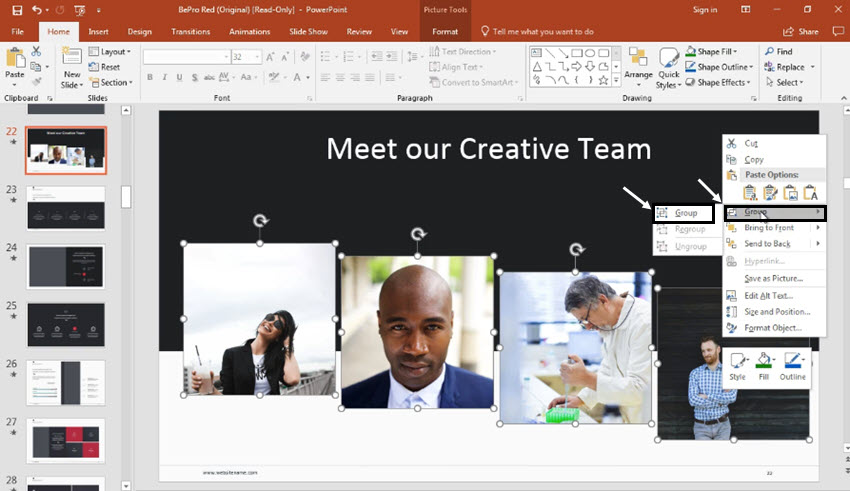Image resolution: width=850 pixels, height=491 pixels.
Task: Click the Outline icon in mini toolbar
Action: (x=792, y=366)
